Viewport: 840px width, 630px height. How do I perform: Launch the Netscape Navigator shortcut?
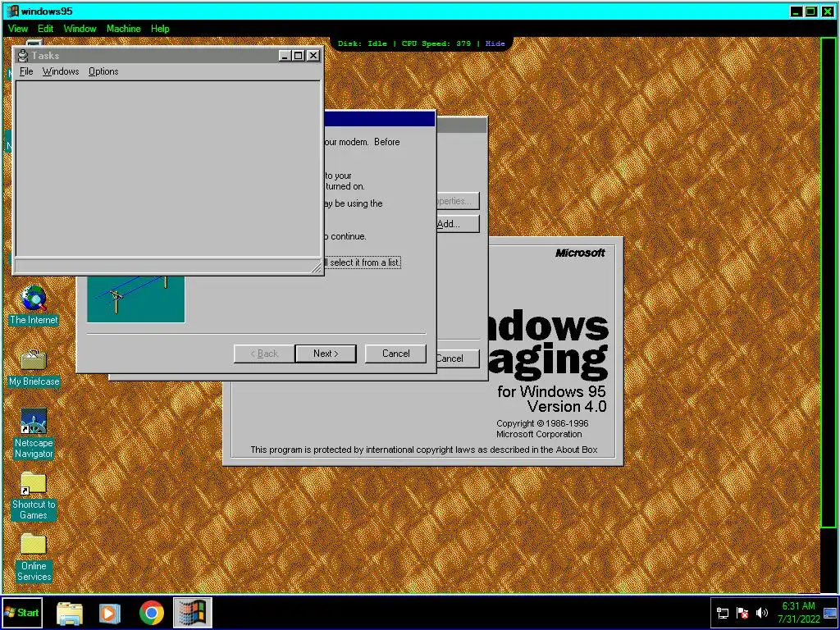34,434
